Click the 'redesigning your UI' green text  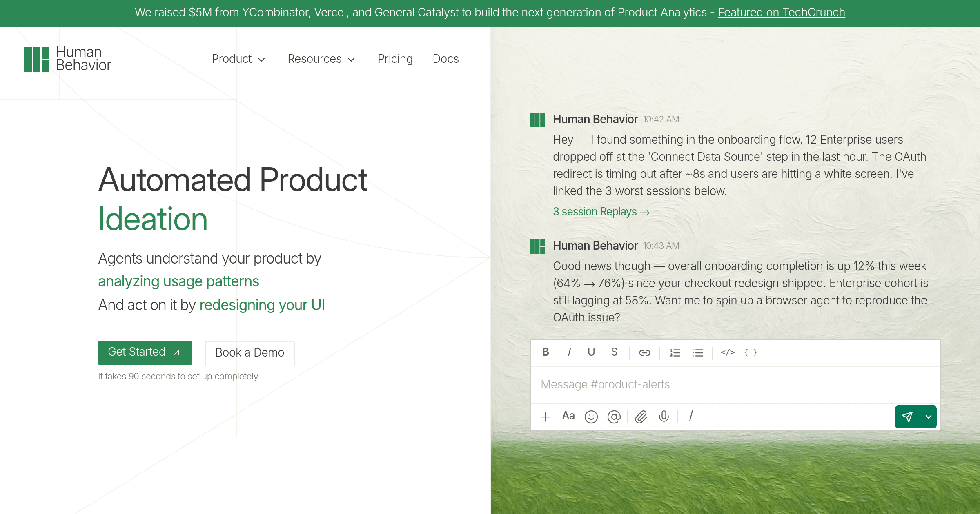262,305
